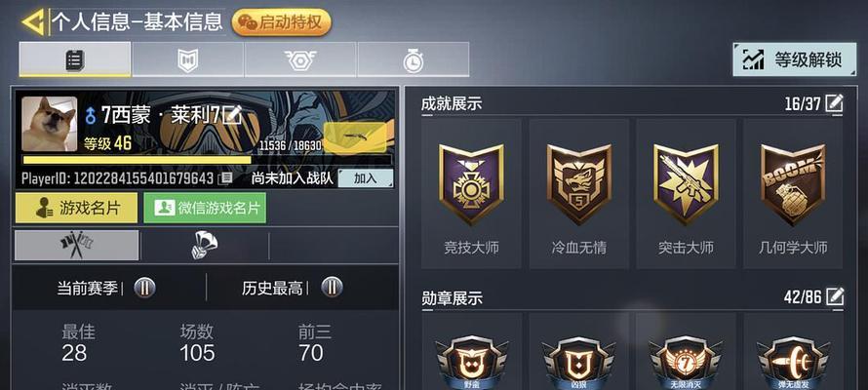This screenshot has width=868, height=390.
Task: Open the 竞技大师 achievement badge
Action: 471,194
